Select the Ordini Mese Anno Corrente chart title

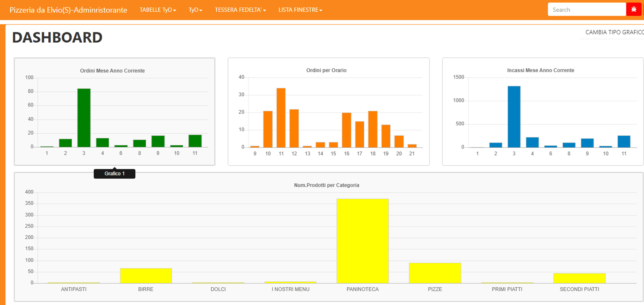112,71
